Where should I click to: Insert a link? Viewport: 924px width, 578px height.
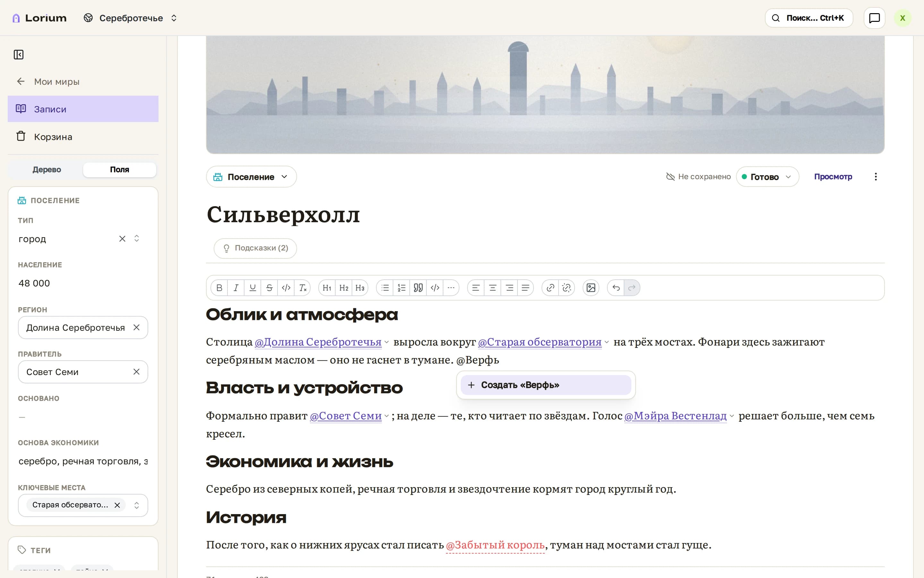[550, 288]
